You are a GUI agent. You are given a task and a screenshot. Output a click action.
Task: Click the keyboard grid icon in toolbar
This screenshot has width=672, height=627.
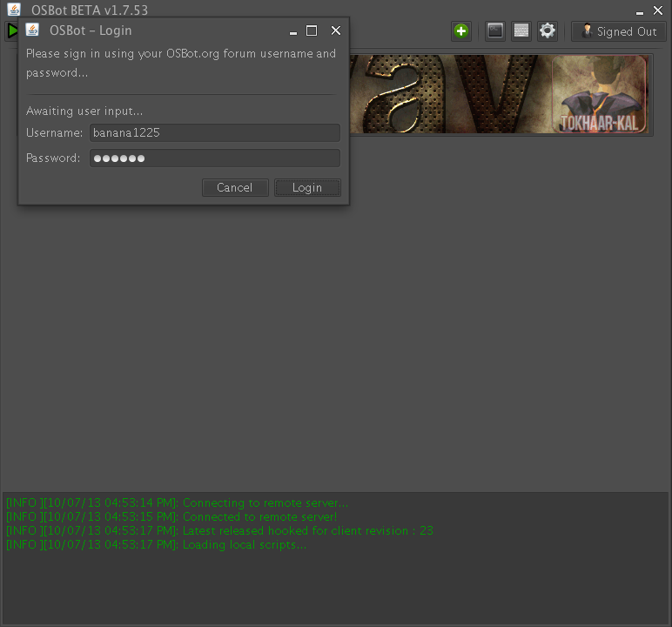click(521, 31)
